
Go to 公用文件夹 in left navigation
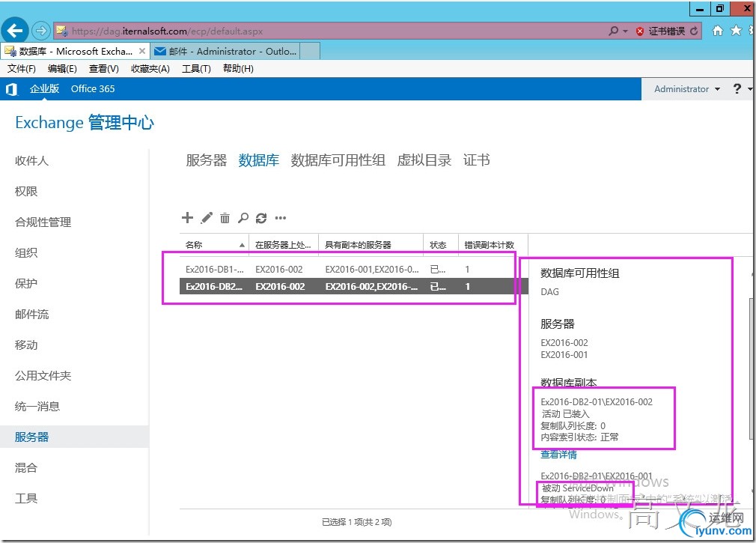(43, 376)
